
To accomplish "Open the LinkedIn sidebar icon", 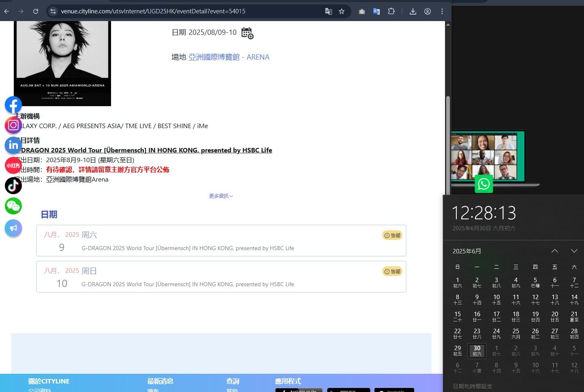I will [x=13, y=145].
